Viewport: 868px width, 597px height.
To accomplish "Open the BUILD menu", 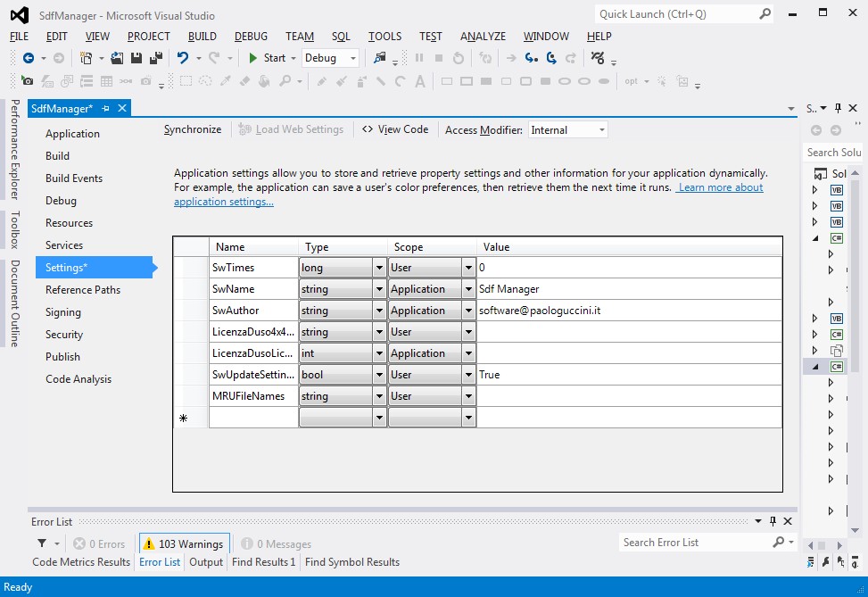I will (202, 37).
